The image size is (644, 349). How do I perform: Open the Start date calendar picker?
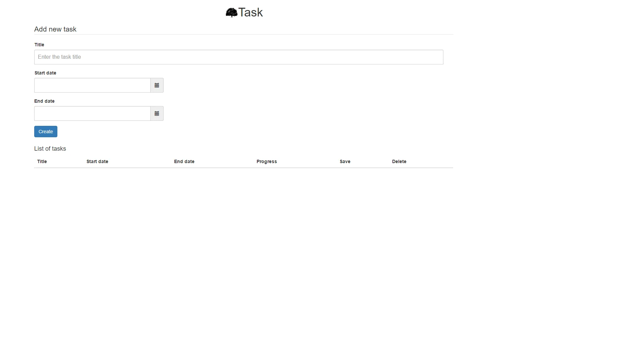click(157, 85)
